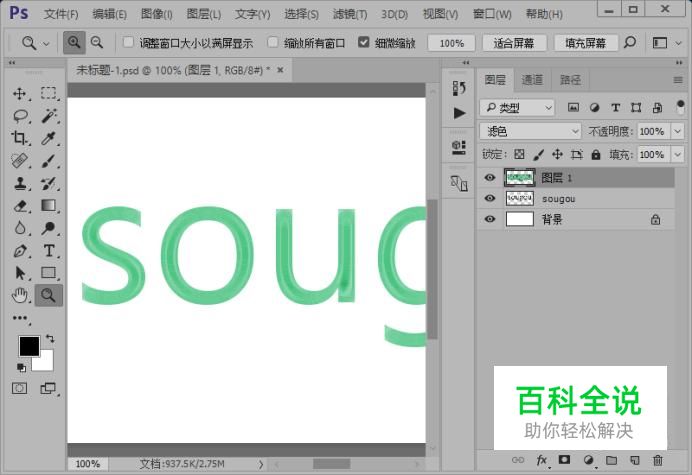Switch to the 通道 tab
Viewport: 692px width, 475px height.
(x=532, y=80)
